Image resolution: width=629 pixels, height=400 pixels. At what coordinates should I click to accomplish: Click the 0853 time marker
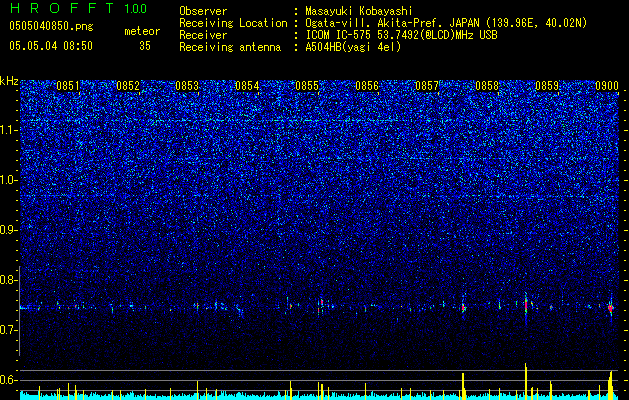pos(187,86)
